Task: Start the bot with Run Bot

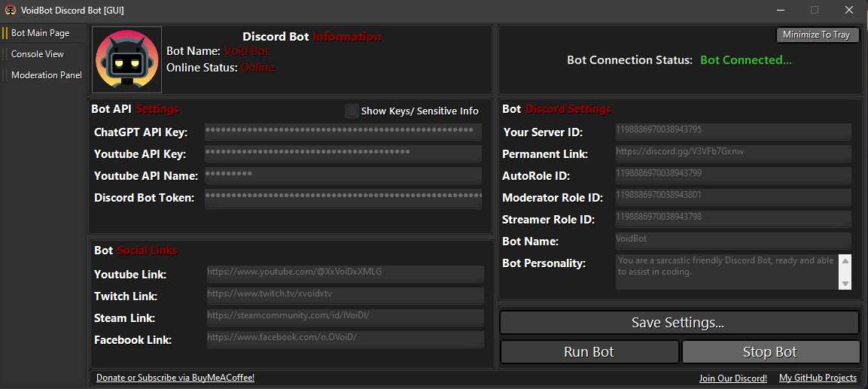Action: point(589,352)
